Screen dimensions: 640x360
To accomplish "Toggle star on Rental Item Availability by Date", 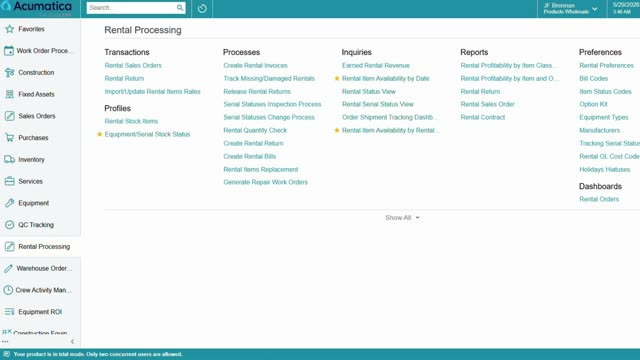I will (337, 78).
